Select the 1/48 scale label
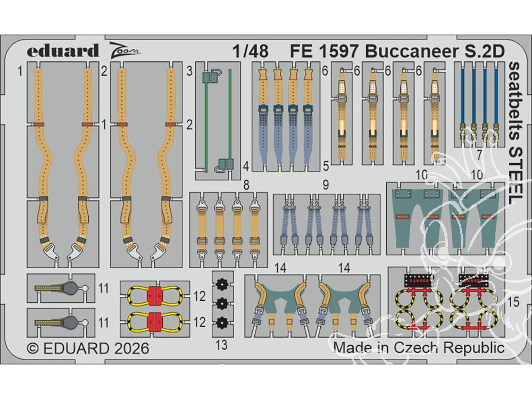 tap(251, 51)
